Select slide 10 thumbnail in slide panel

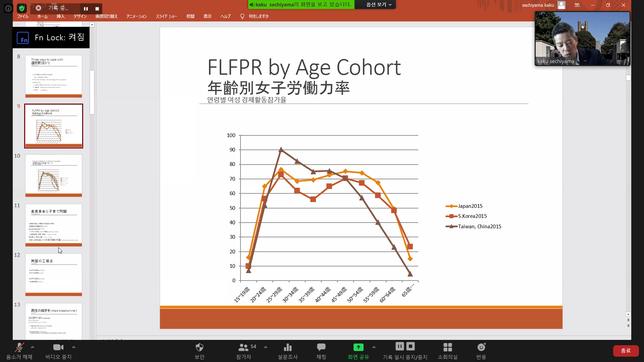click(x=54, y=175)
